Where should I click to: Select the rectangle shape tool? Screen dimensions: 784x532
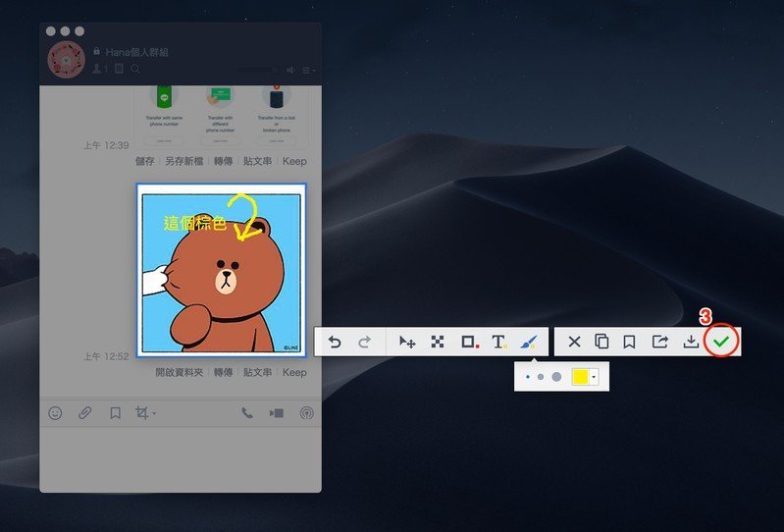(469, 342)
